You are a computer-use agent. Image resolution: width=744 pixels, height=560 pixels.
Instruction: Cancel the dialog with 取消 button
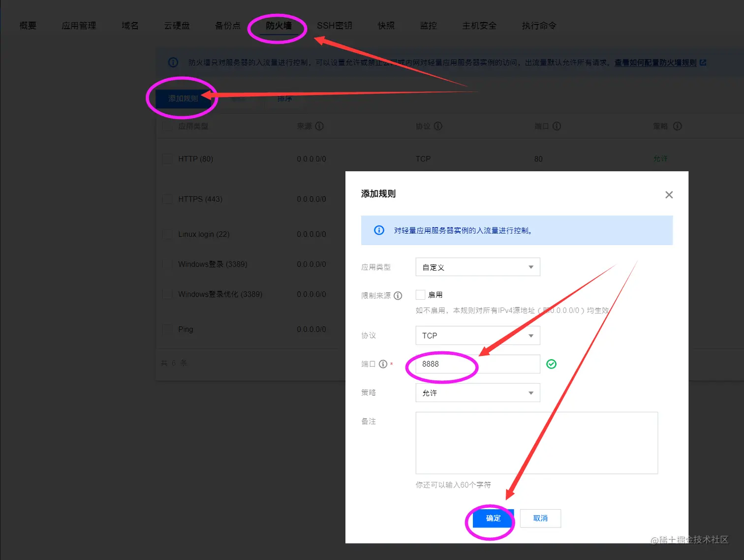(540, 518)
